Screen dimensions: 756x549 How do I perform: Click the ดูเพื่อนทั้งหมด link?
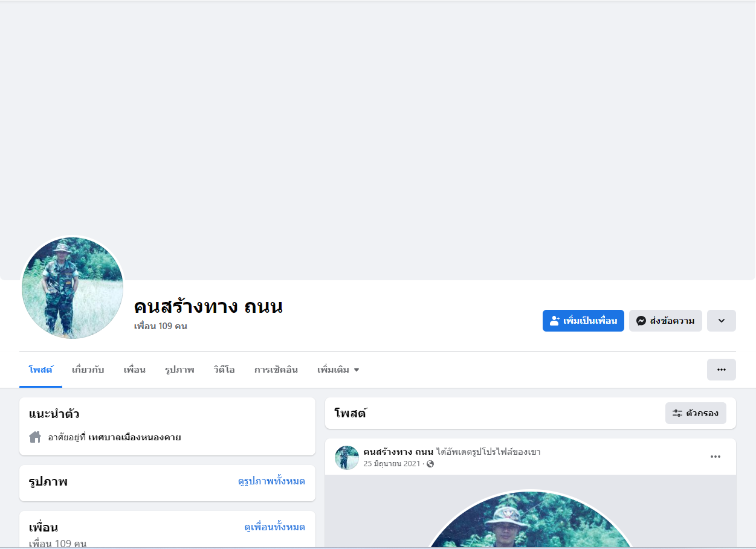274,527
